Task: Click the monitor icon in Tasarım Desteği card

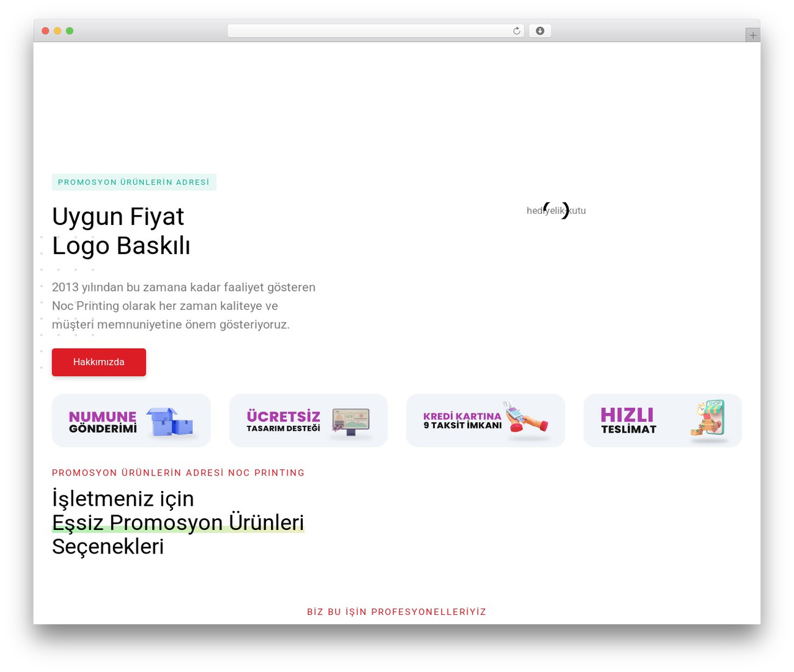Action: pos(350,422)
